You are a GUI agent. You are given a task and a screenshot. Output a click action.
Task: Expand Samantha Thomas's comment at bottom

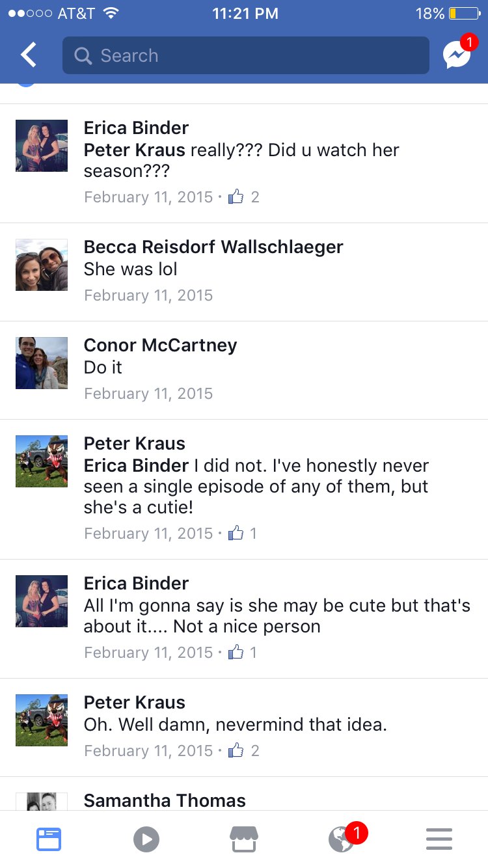click(164, 800)
